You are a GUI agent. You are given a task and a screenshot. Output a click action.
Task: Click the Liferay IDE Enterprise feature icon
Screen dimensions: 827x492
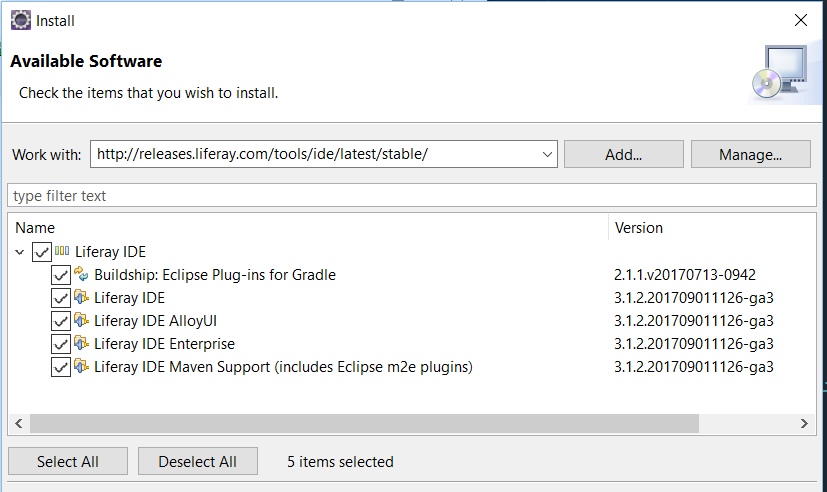pyautogui.click(x=81, y=343)
